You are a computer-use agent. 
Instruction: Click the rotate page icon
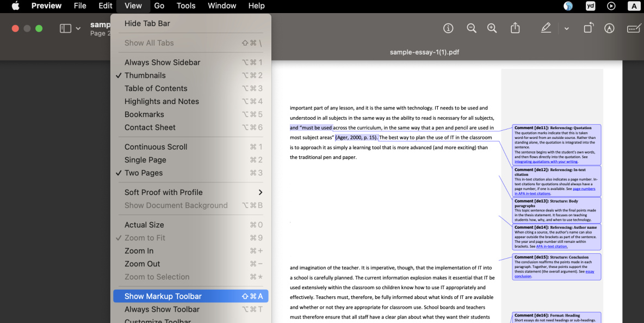pos(588,28)
